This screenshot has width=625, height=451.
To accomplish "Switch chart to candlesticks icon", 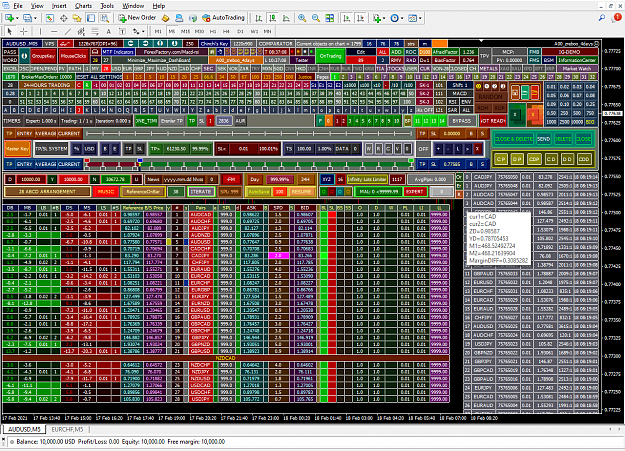I will coord(273,18).
